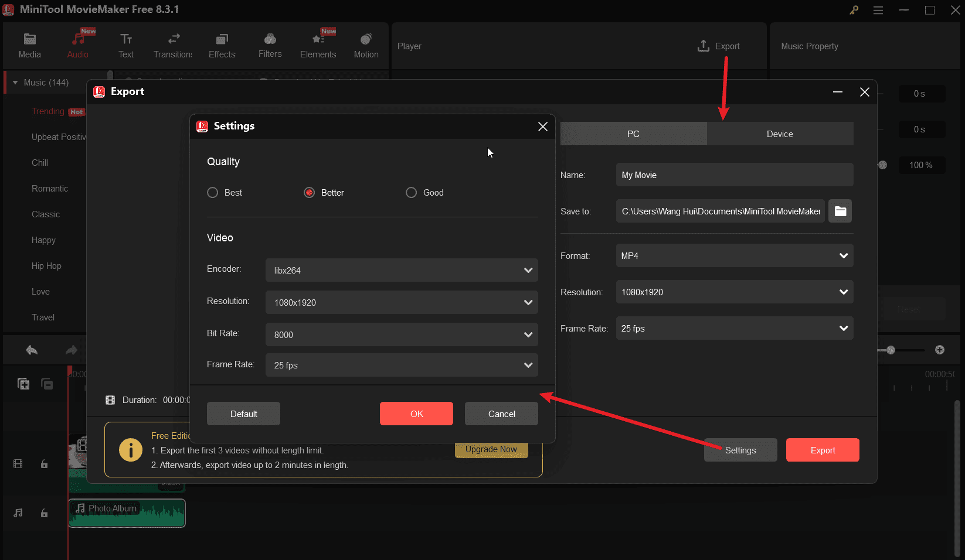Switch to the Device tab
The height and width of the screenshot is (560, 965).
click(x=780, y=134)
